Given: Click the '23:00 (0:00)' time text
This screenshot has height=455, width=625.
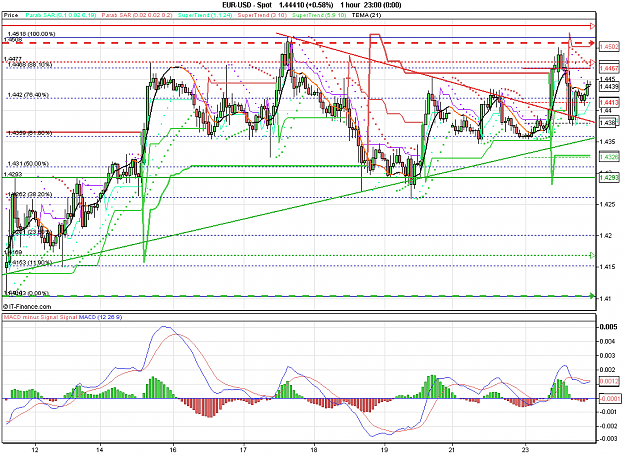Looking at the screenshot, I should point(381,5).
